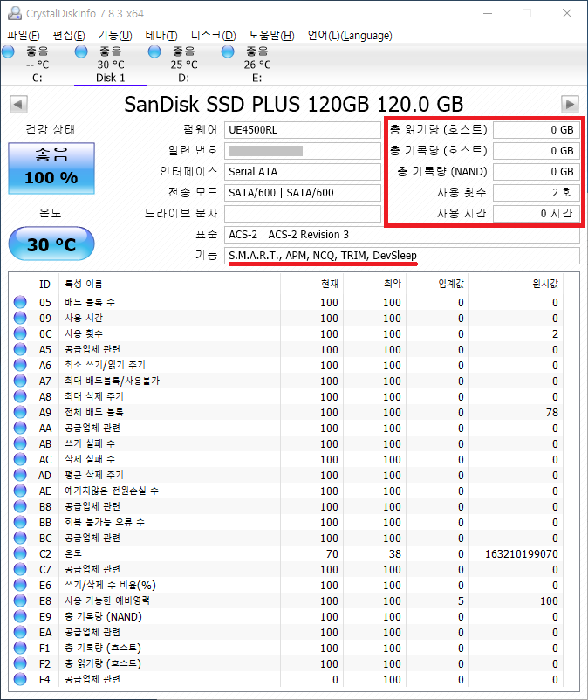Image resolution: width=588 pixels, height=700 pixels.
Task: Click status orb of the EA row
Action: pos(20,632)
